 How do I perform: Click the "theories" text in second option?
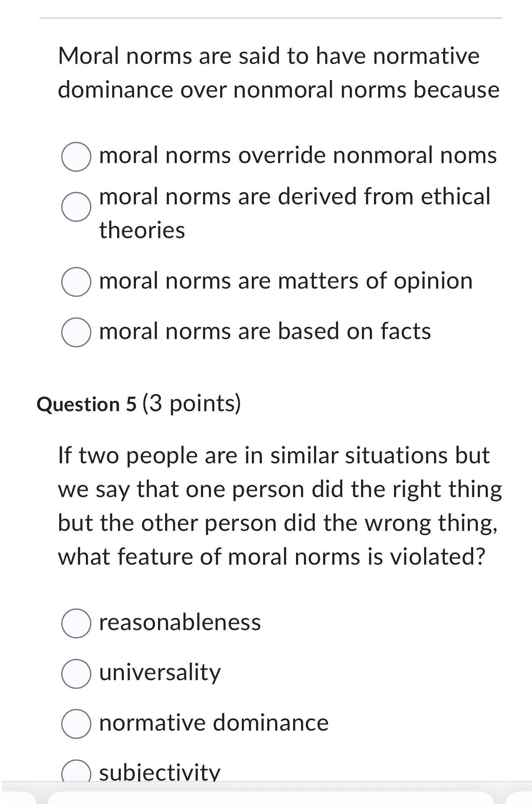(x=141, y=229)
